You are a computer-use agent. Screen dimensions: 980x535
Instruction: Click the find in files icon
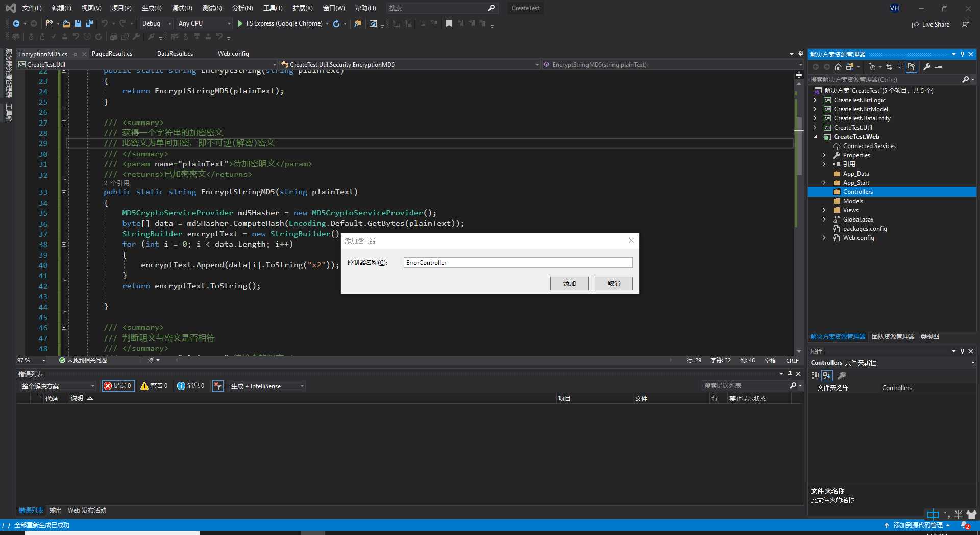pyautogui.click(x=358, y=23)
